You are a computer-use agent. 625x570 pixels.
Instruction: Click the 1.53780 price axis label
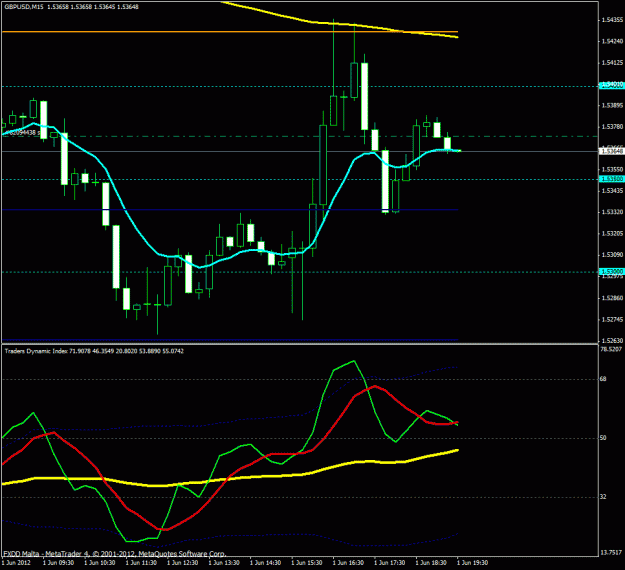click(613, 127)
